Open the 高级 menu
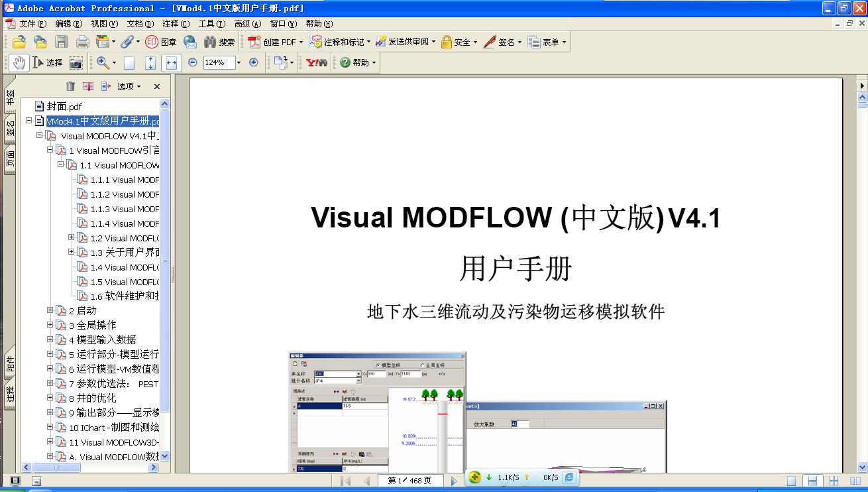The width and height of the screenshot is (868, 492). point(248,23)
